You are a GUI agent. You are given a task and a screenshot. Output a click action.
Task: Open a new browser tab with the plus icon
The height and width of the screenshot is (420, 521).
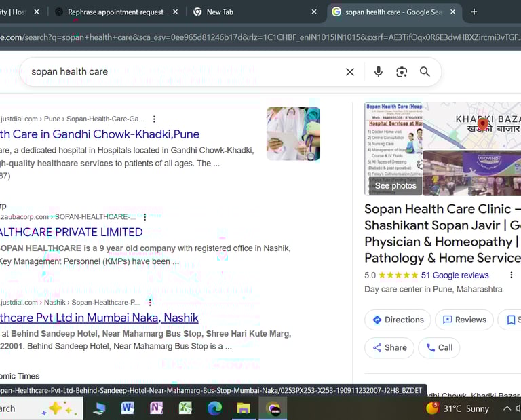[474, 12]
